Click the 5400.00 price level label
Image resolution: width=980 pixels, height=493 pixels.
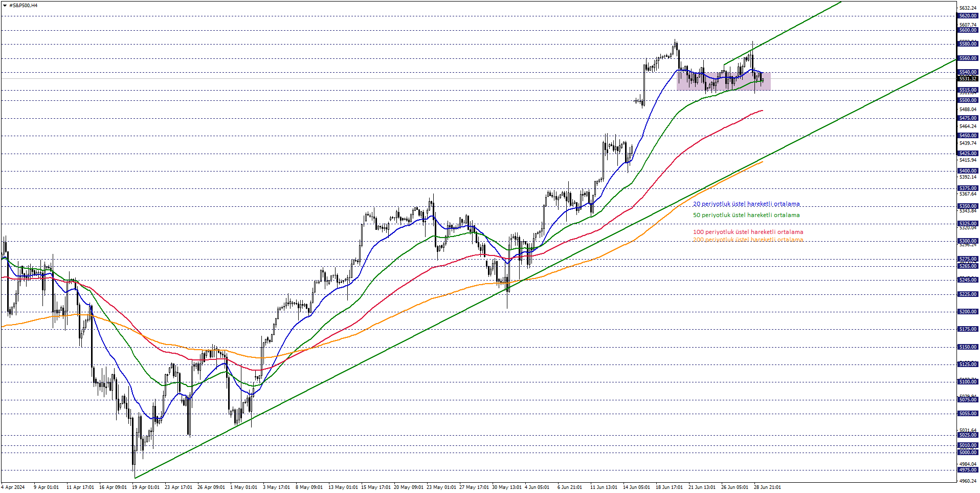[968, 171]
